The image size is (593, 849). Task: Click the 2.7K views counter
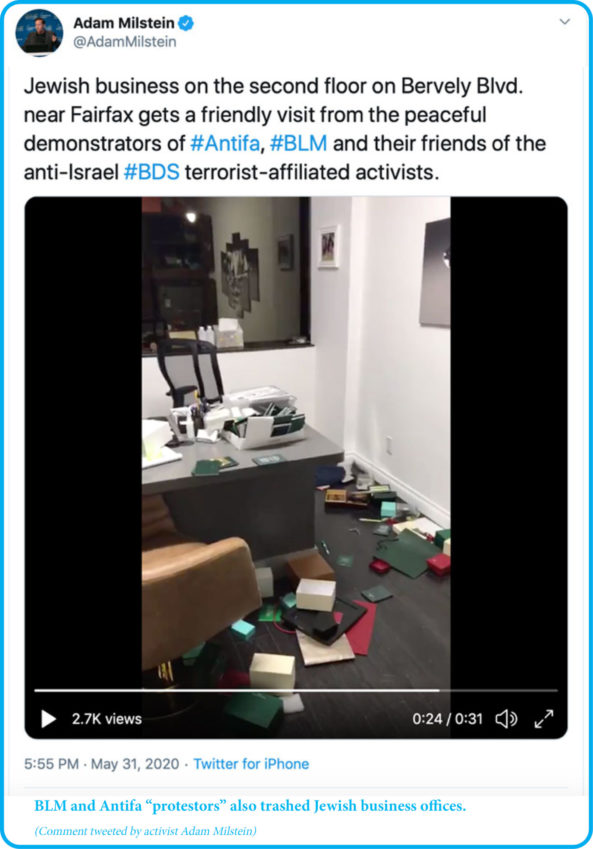pyautogui.click(x=107, y=719)
